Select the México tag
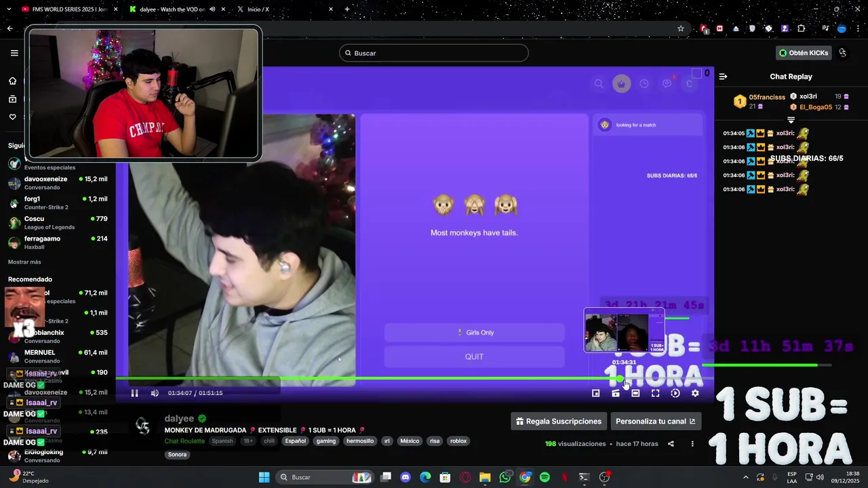 pyautogui.click(x=410, y=441)
